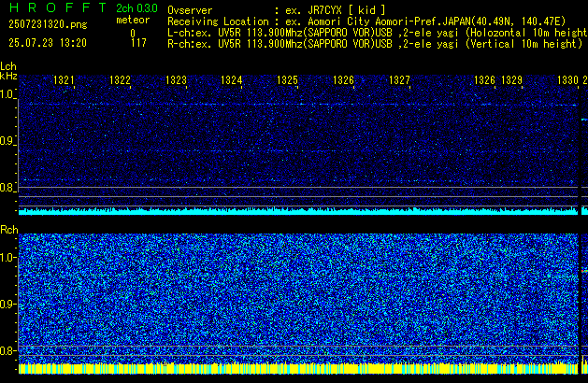The image size is (588, 383).
Task: Click the Lch cyan signal level bar
Action: tap(298, 211)
